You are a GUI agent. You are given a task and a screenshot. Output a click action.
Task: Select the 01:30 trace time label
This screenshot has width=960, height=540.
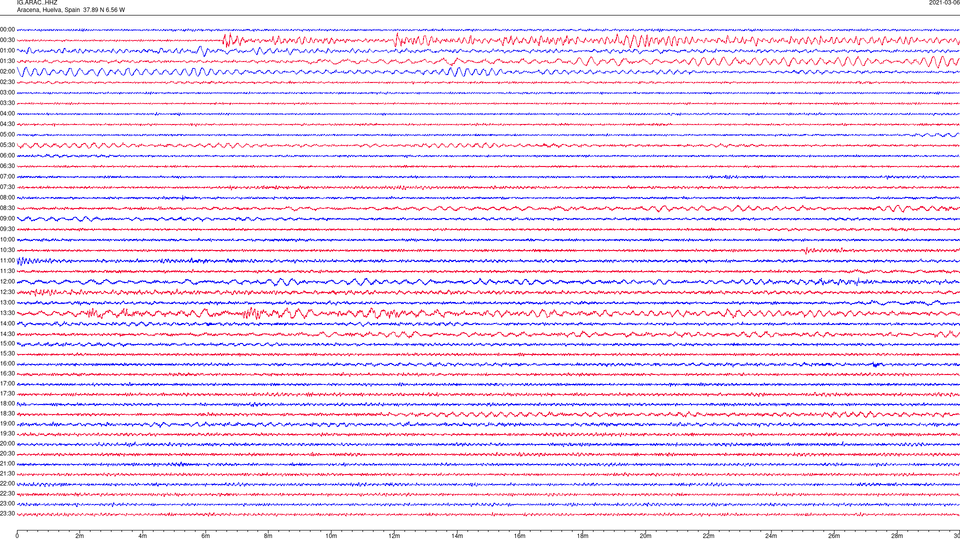tap(7, 61)
